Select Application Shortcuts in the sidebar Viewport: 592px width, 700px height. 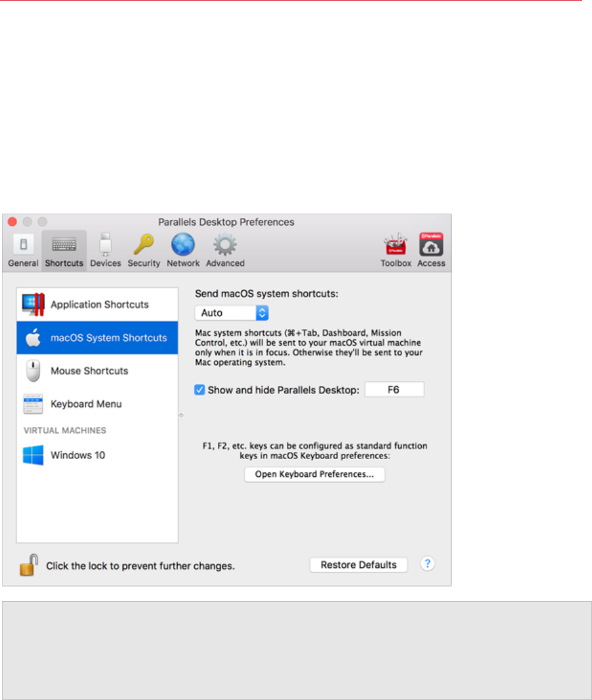click(x=97, y=305)
